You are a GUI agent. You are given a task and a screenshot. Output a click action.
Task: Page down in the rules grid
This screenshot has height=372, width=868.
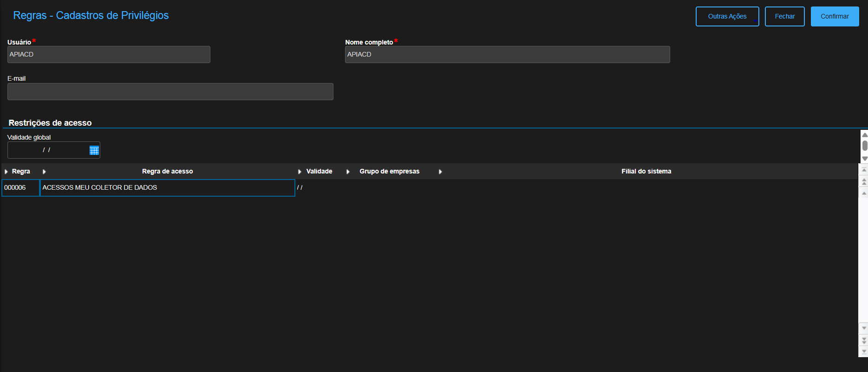click(864, 340)
